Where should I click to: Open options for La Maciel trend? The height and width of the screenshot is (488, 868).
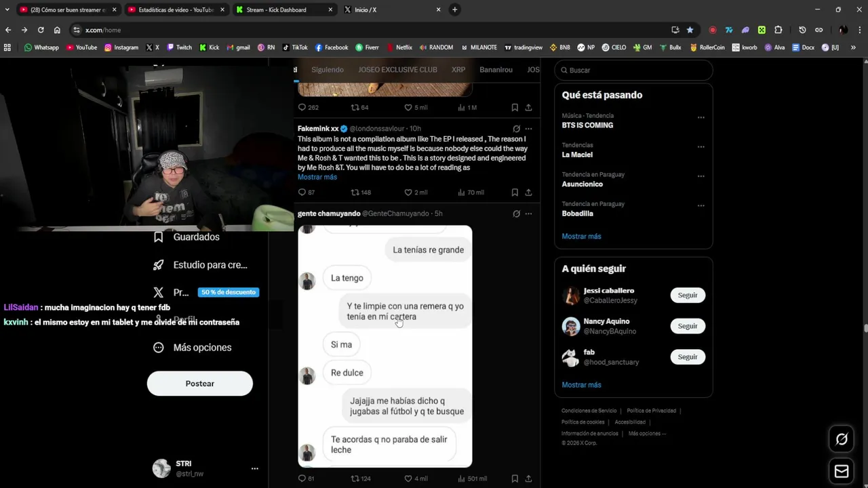pyautogui.click(x=701, y=146)
